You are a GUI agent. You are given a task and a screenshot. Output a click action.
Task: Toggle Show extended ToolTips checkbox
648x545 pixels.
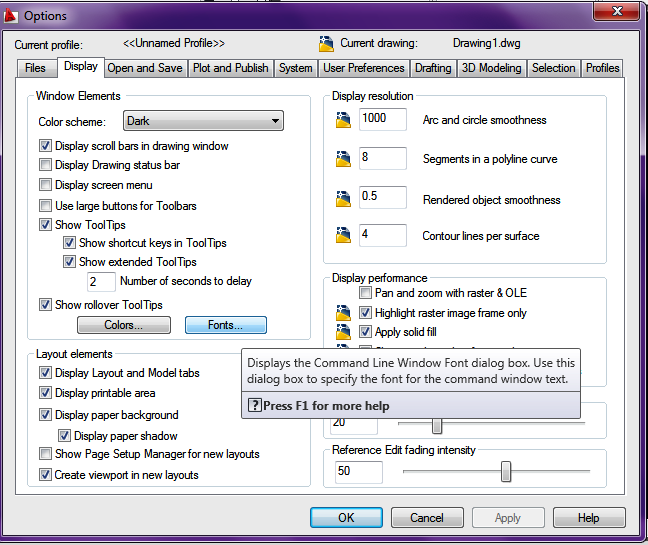[x=69, y=262]
